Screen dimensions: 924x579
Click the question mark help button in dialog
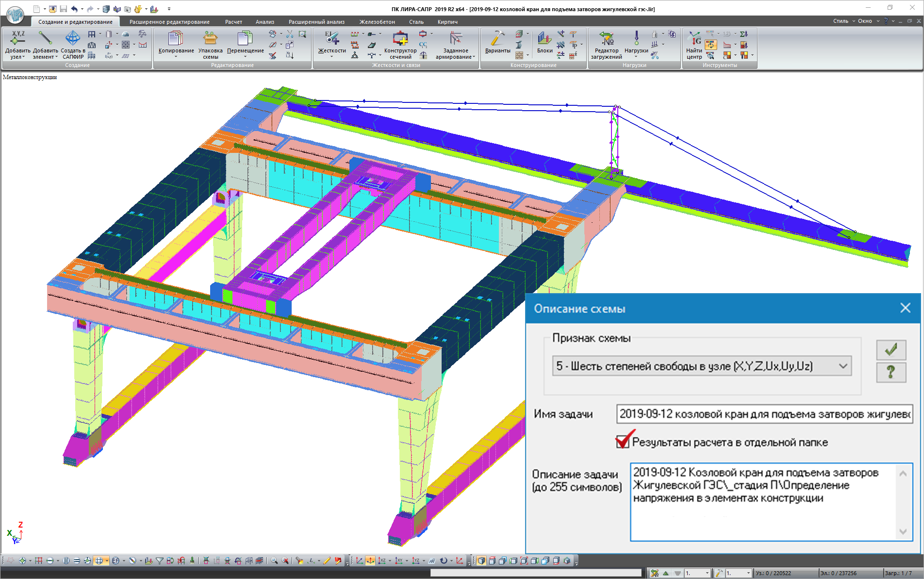[x=891, y=372]
